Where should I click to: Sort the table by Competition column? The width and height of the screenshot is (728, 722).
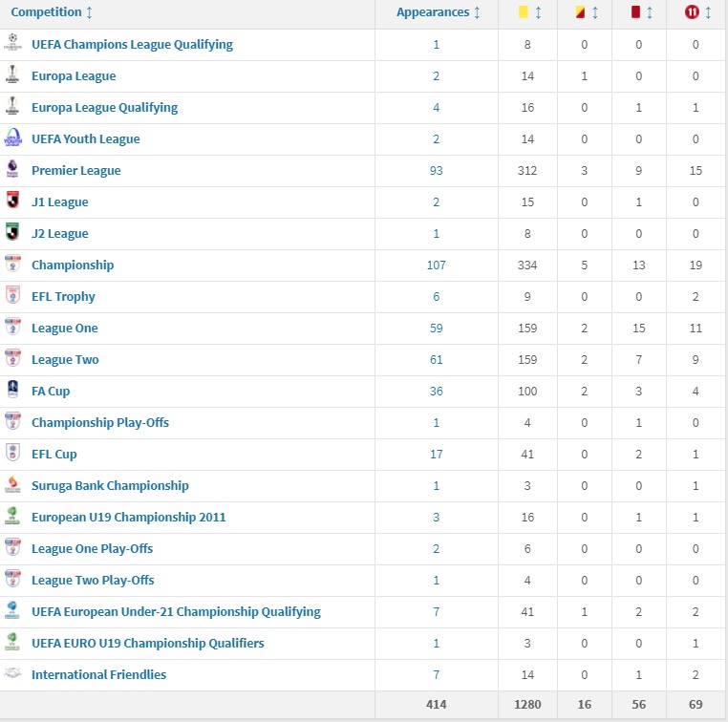pos(51,12)
